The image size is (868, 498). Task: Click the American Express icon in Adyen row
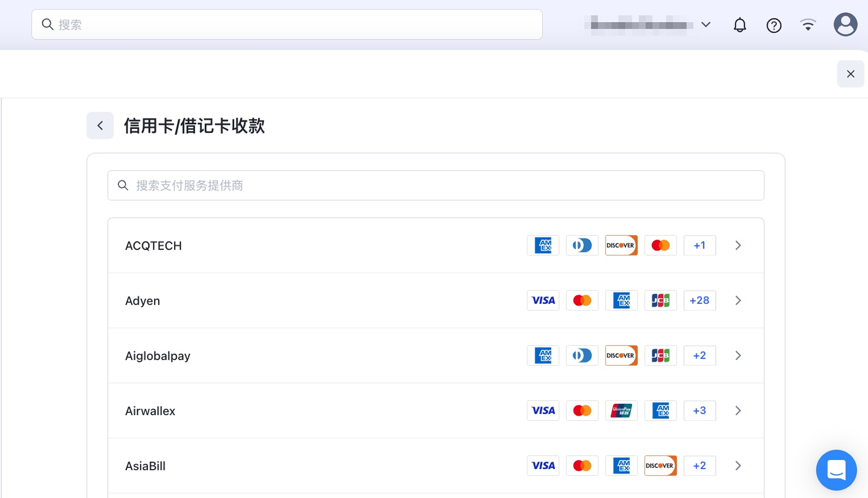[621, 301]
